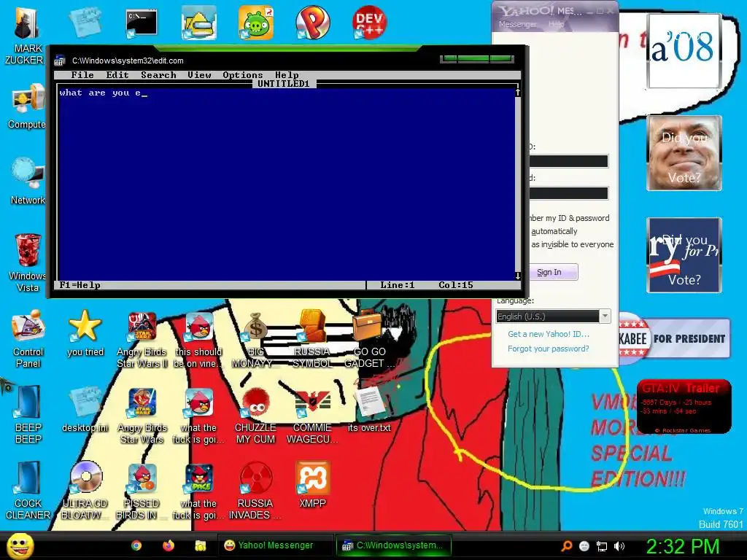Click the GTA:IV Trailer countdown gadget
The image size is (747, 560).
684,406
